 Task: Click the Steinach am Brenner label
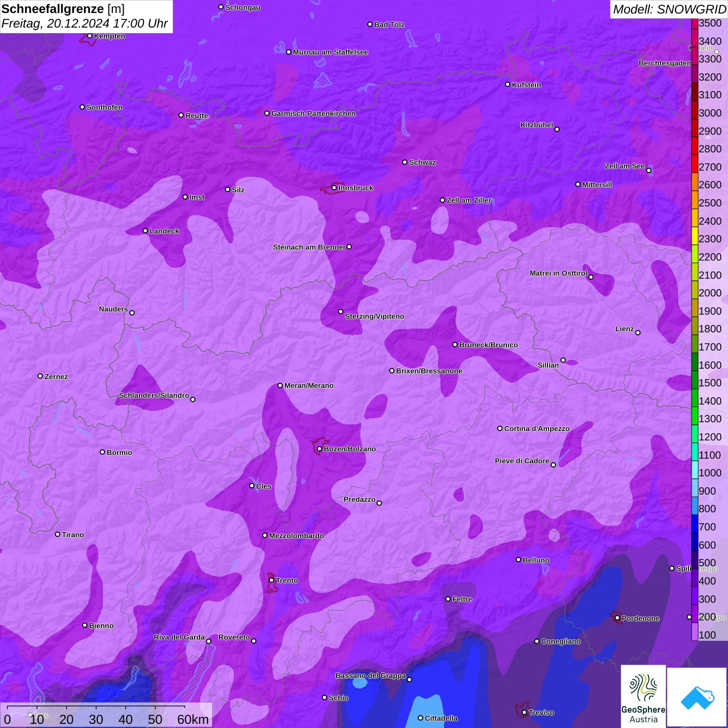[x=309, y=247]
